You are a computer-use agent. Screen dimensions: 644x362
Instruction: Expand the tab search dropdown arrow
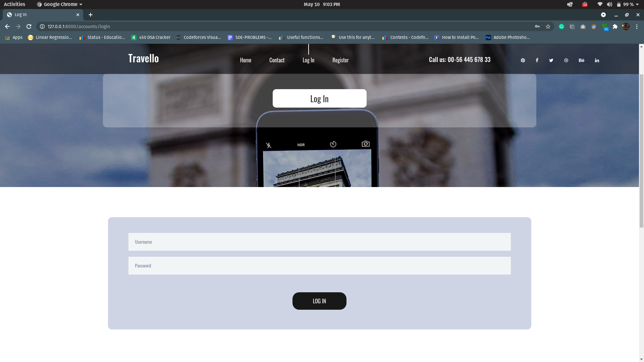[x=603, y=15]
